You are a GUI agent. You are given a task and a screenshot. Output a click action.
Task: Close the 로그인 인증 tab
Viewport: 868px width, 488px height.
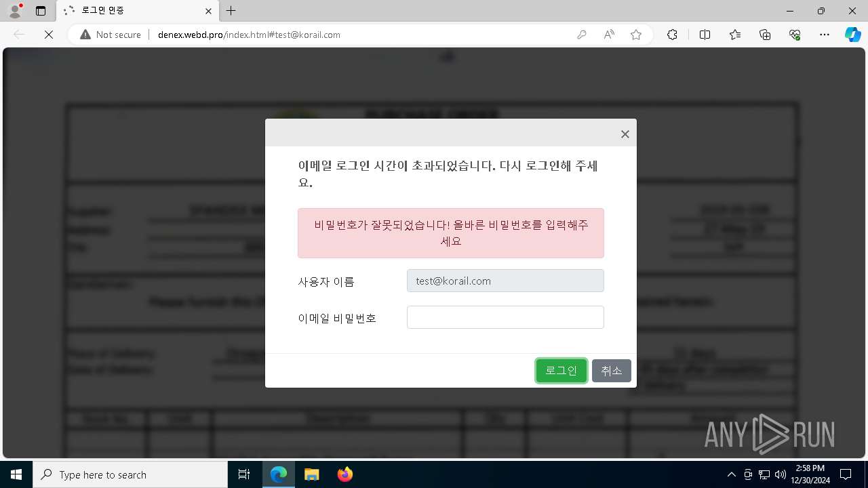pos(209,11)
